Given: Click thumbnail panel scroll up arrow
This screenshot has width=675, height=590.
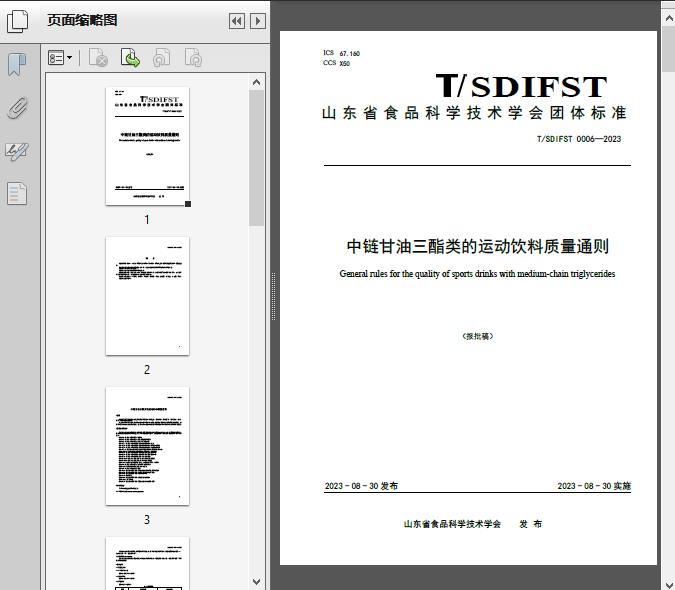Looking at the screenshot, I should pyautogui.click(x=257, y=82).
